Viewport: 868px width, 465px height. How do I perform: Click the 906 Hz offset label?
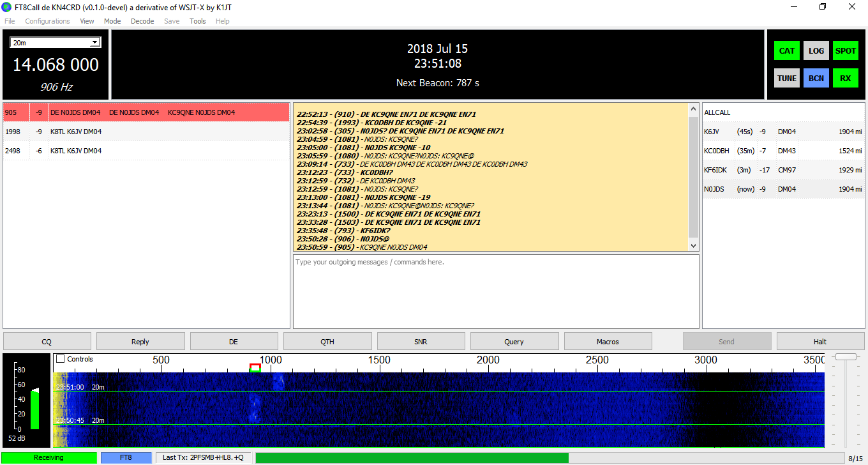(x=56, y=87)
